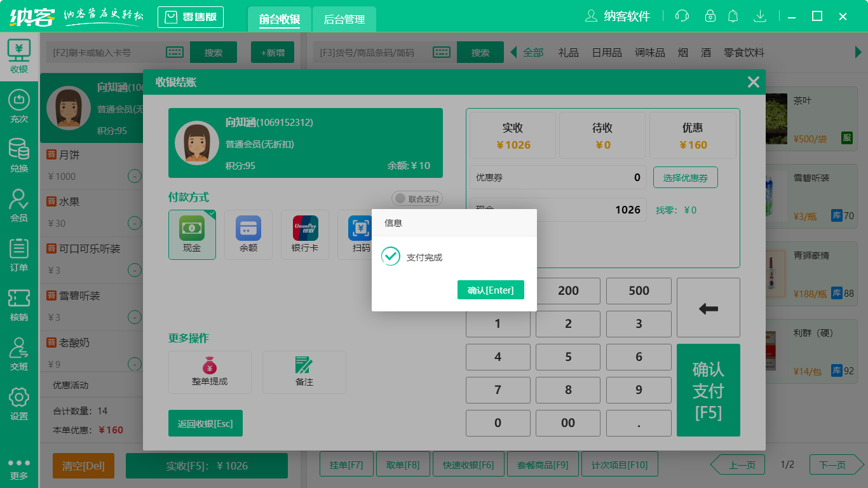The image size is (868, 488).
Task: Open the 选择优惠券 coupon selector
Action: click(x=685, y=177)
